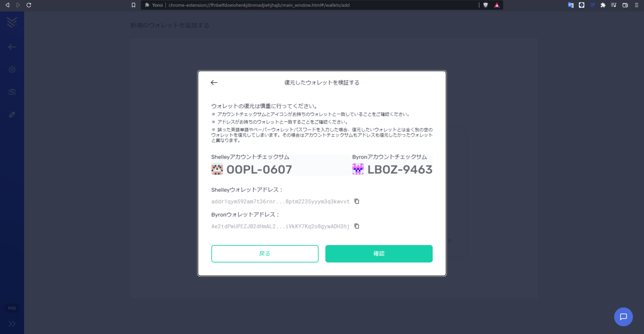Open the Brave Rewards triangle icon
644x334 pixels.
[497, 5]
